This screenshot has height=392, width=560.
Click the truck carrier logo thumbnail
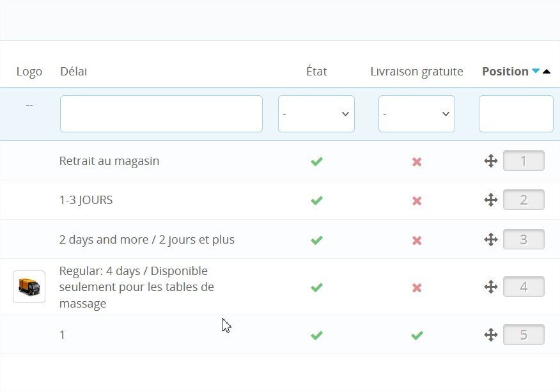[29, 286]
